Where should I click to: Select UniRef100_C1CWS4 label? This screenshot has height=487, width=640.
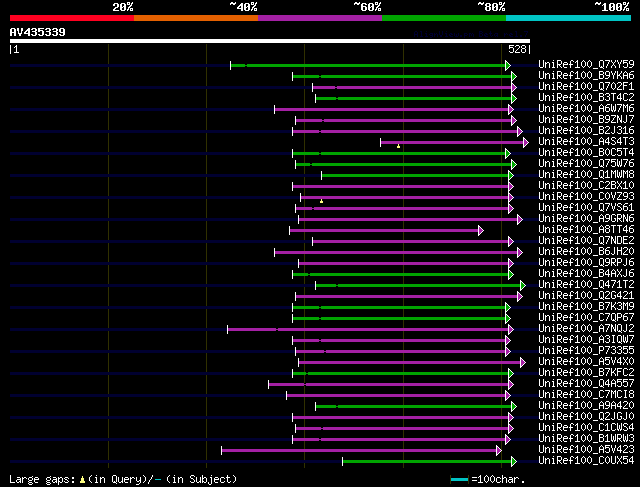click(586, 428)
